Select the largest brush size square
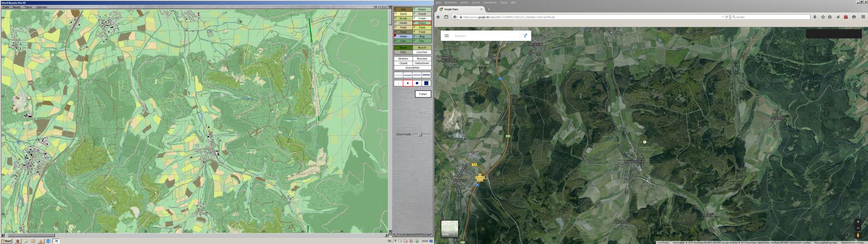 coord(426,83)
